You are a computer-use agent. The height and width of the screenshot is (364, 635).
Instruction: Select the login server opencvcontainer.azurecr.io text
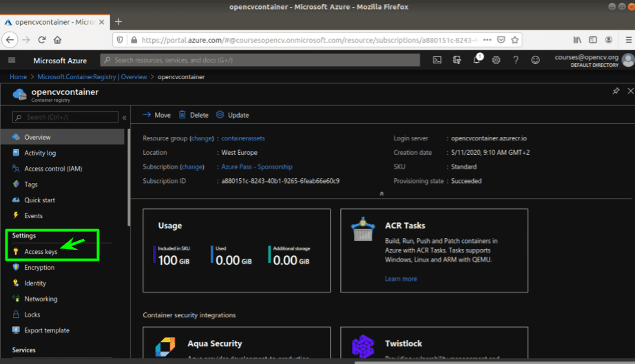click(x=489, y=138)
